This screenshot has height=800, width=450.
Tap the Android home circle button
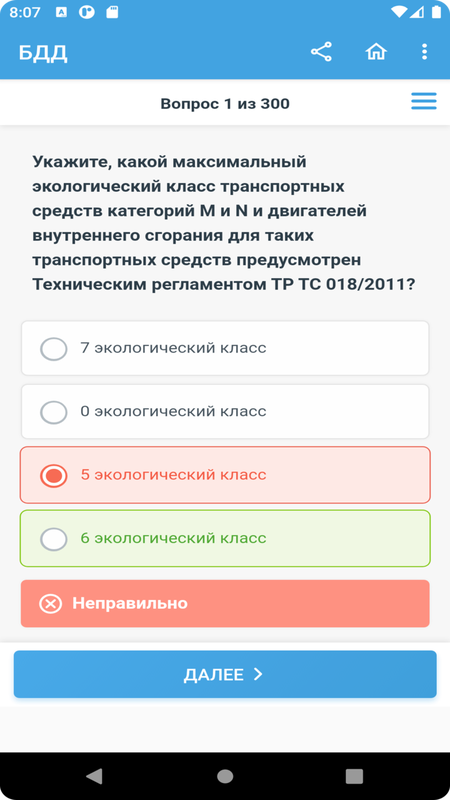225,776
